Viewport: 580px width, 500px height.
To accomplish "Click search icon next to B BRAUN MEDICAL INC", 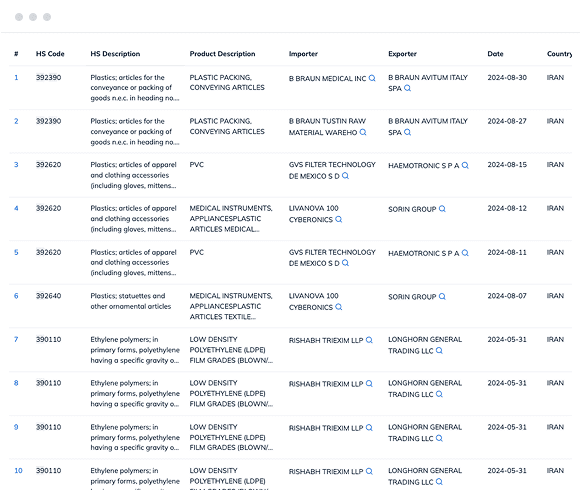I will pos(372,78).
